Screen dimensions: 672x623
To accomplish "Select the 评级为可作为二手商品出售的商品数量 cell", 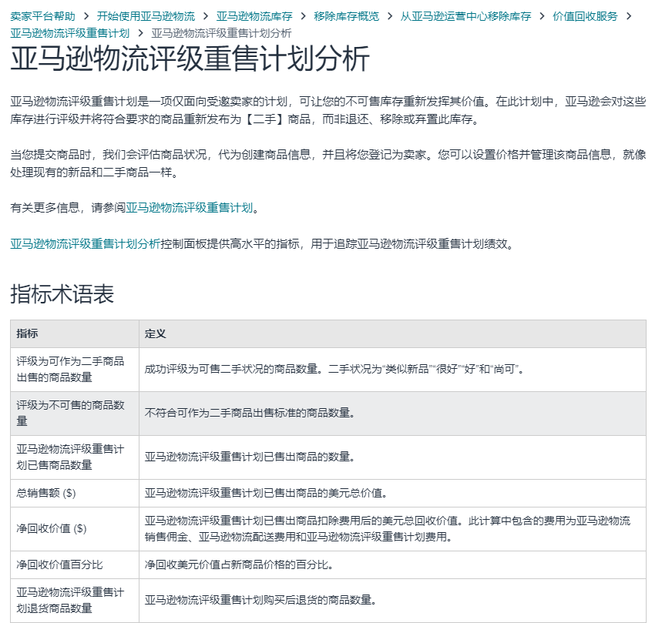I will point(75,369).
